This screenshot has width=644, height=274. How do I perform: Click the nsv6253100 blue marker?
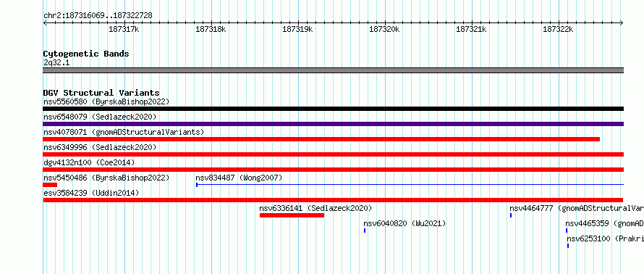click(568, 246)
